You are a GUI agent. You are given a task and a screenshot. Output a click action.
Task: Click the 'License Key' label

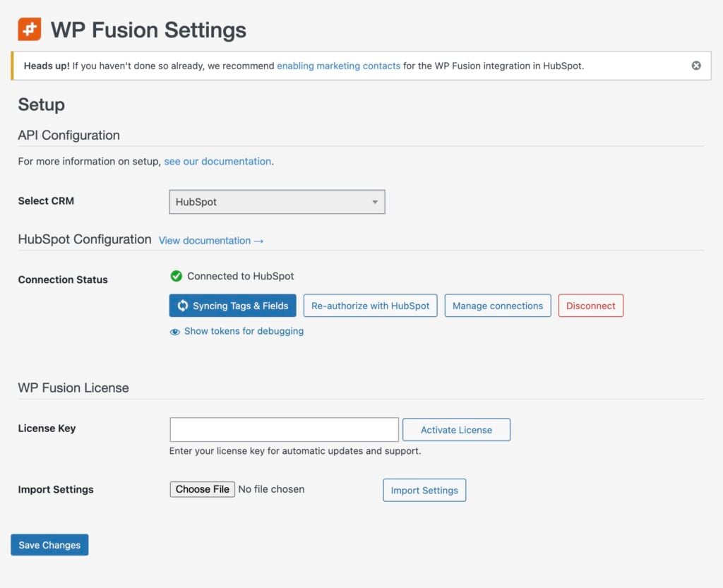coord(47,428)
